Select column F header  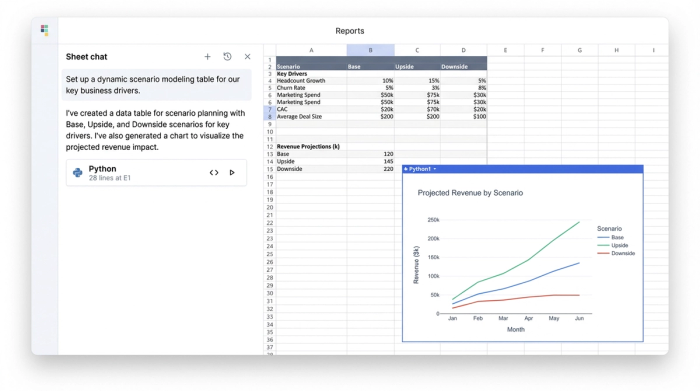(x=542, y=50)
